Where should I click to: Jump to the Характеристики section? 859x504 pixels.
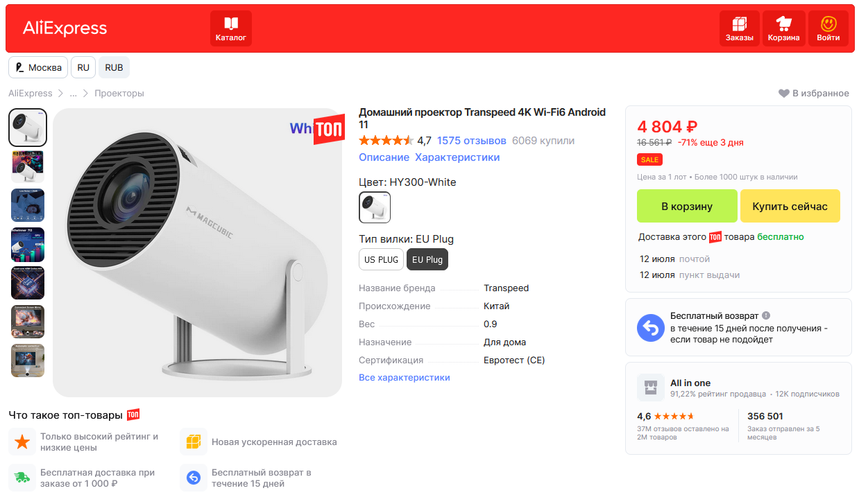pos(457,157)
